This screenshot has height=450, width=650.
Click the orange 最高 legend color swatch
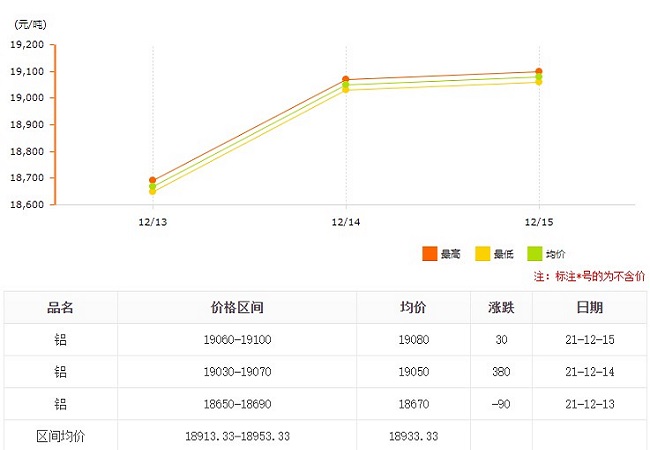click(x=431, y=255)
